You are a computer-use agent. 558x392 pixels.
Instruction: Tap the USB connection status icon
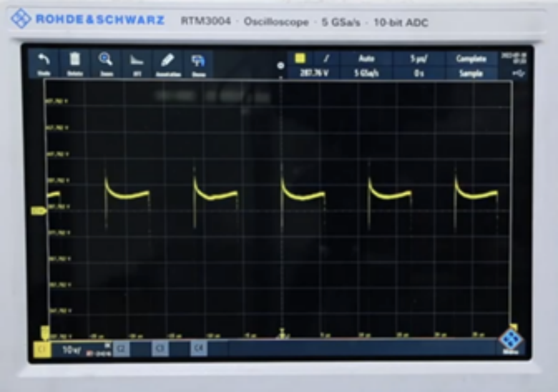(x=518, y=73)
